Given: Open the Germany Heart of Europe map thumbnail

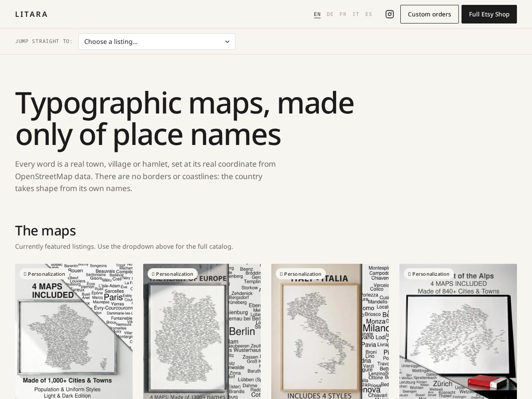Looking at the screenshot, I should 202,332.
